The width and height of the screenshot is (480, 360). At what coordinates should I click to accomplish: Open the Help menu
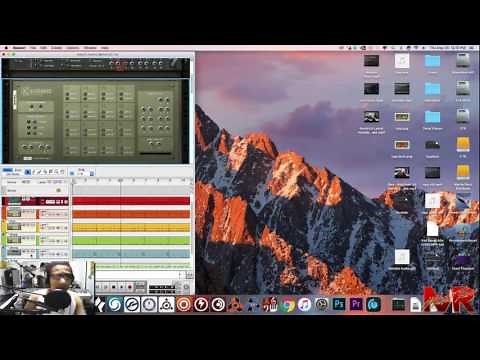pos(105,48)
